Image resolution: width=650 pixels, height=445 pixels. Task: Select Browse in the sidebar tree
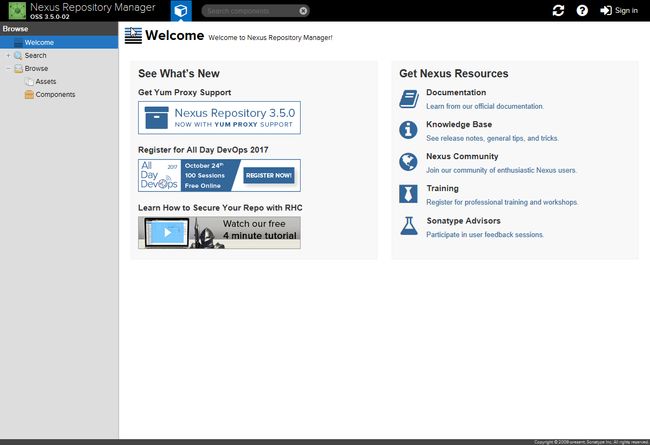tap(36, 68)
